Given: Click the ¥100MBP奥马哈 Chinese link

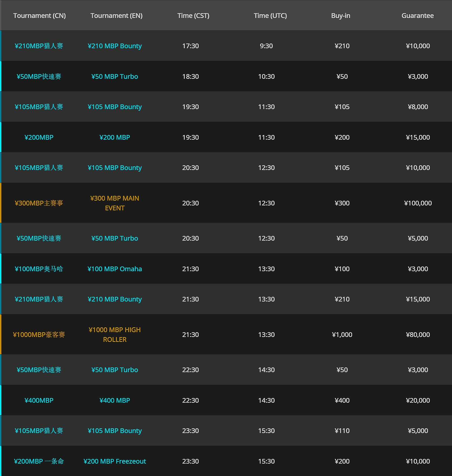Looking at the screenshot, I should coord(39,269).
